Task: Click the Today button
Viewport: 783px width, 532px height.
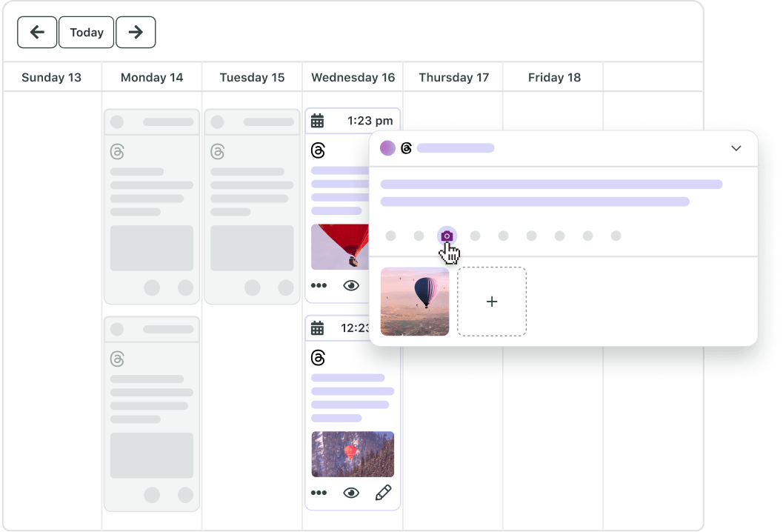Action: tap(87, 33)
